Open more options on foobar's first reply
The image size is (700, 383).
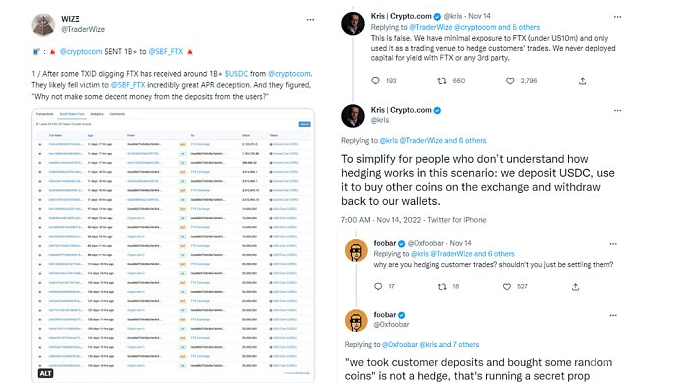pos(613,244)
